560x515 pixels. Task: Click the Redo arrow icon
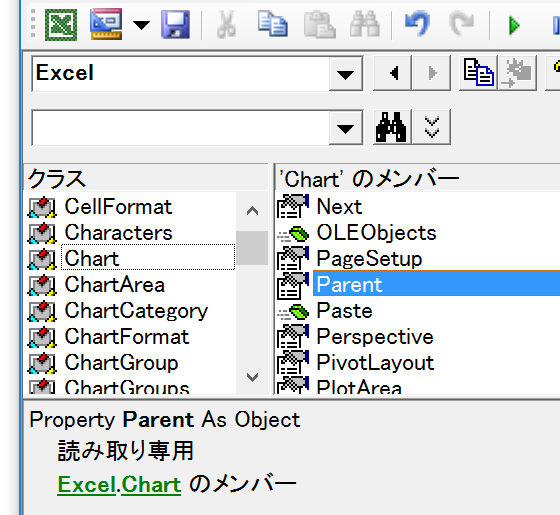[461, 24]
